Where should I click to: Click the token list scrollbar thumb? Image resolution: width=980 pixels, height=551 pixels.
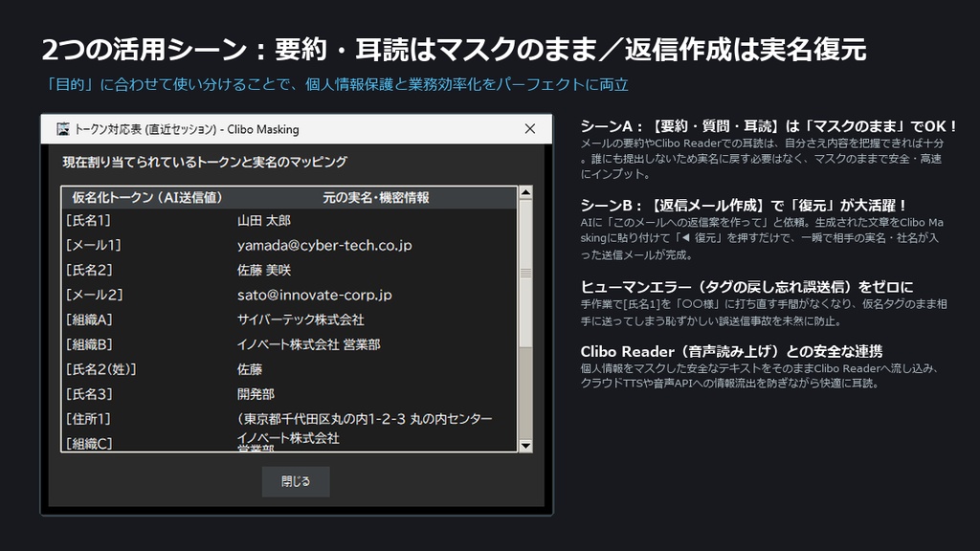pos(525,273)
